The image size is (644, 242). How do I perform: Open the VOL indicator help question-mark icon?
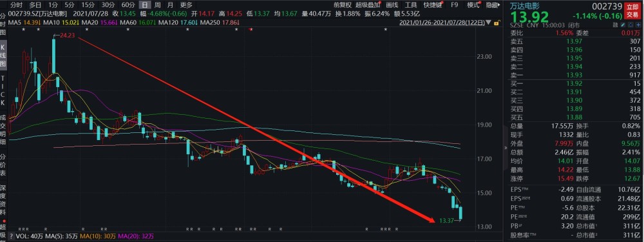click(11, 236)
